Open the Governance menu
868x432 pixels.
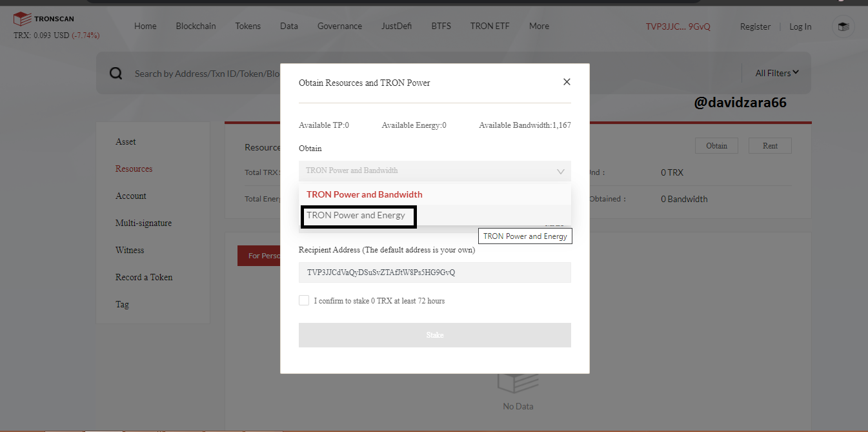(x=339, y=26)
